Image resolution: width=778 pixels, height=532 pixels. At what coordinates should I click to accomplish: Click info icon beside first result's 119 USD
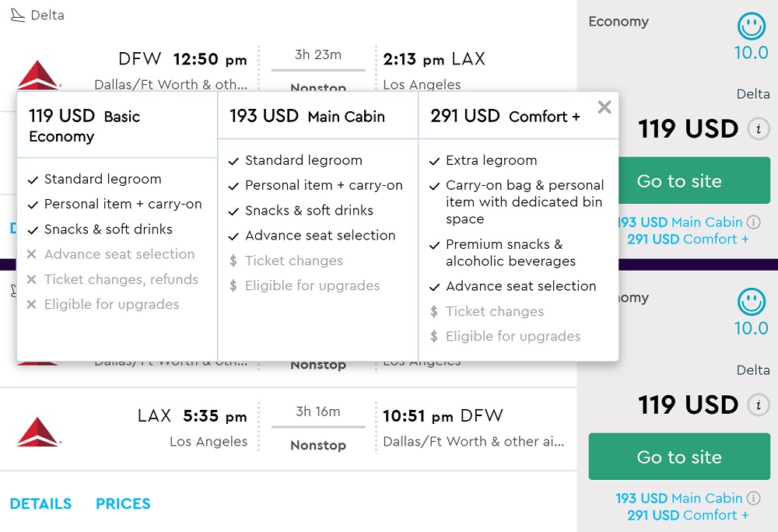pyautogui.click(x=758, y=129)
